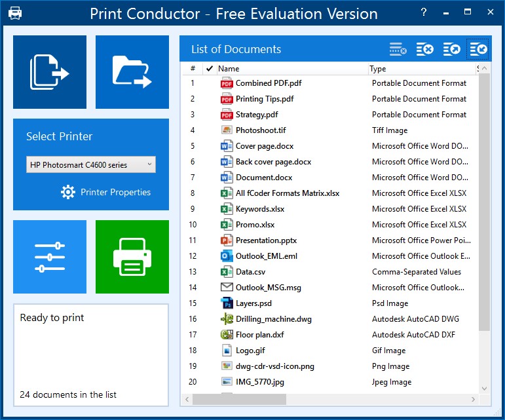Select the Presentation.pptx list item

point(266,240)
